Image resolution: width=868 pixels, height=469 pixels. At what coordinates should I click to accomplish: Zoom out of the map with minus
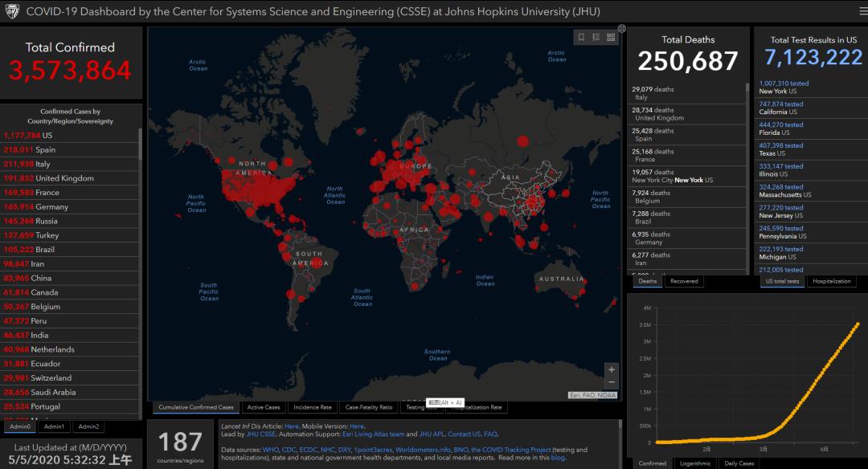tap(612, 382)
